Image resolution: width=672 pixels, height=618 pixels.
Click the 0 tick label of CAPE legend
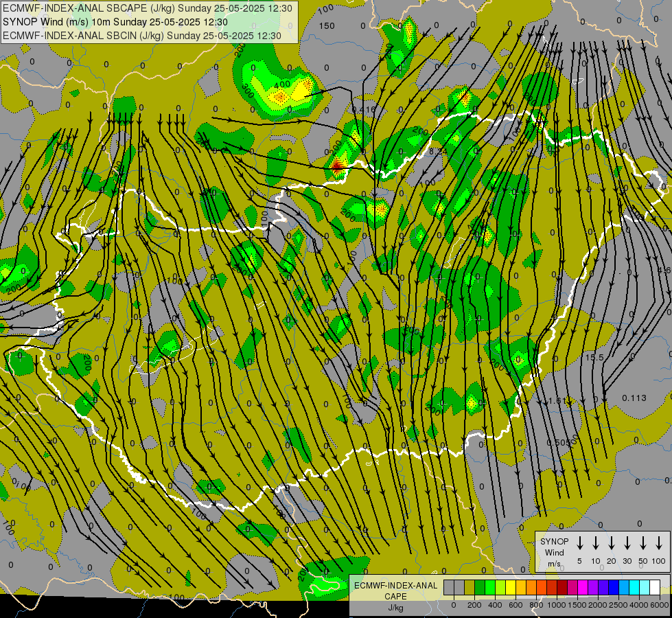tap(454, 605)
